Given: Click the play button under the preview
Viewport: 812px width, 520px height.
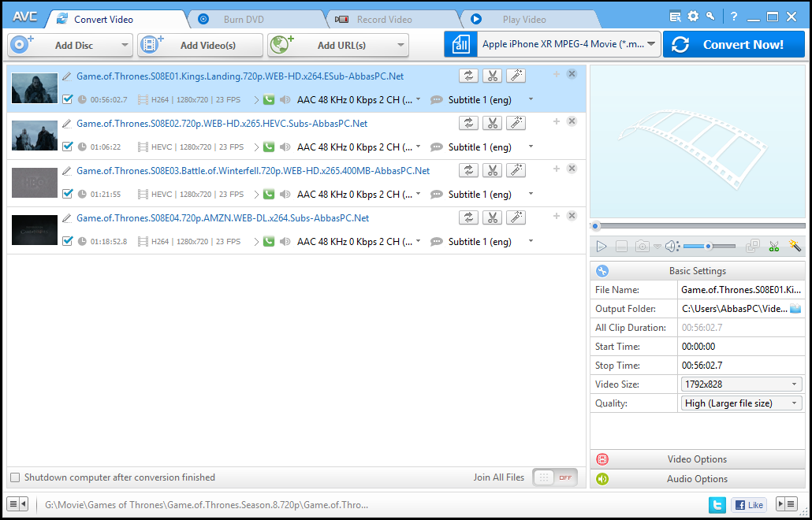Looking at the screenshot, I should 602,247.
